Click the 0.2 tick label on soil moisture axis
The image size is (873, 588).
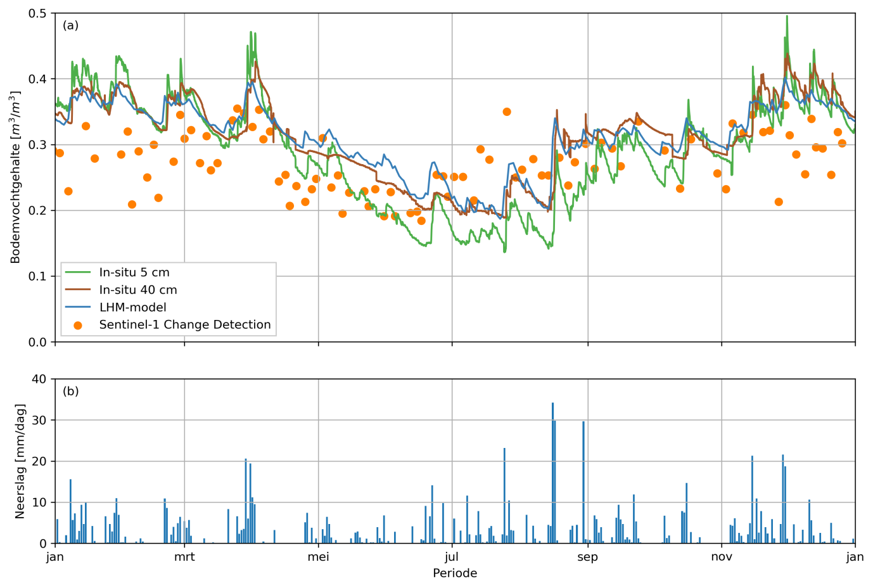(38, 210)
